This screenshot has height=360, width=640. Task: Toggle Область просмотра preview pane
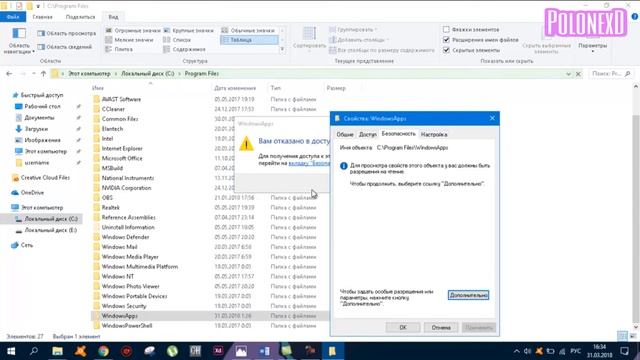pos(67,33)
